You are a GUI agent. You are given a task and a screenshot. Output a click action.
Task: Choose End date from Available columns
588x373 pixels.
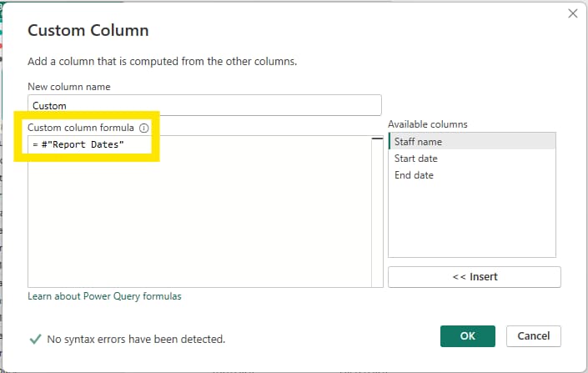click(x=471, y=175)
